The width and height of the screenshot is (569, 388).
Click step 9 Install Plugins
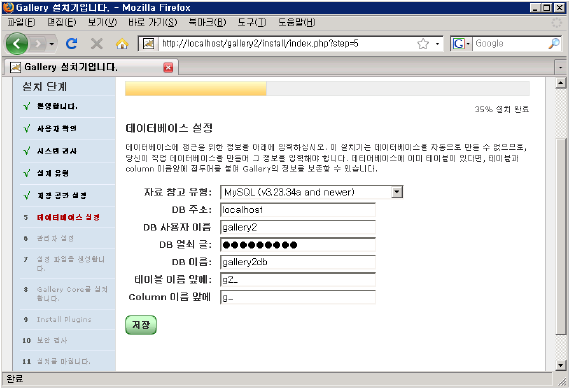67,319
